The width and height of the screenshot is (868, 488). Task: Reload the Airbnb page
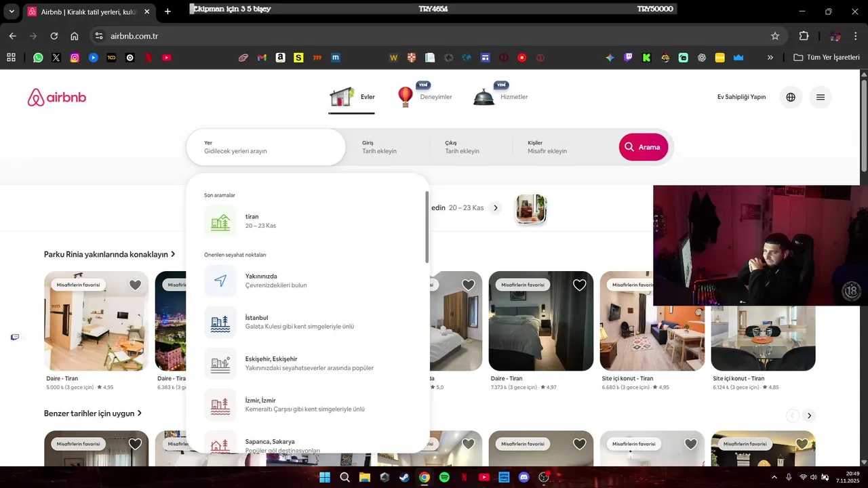click(54, 36)
